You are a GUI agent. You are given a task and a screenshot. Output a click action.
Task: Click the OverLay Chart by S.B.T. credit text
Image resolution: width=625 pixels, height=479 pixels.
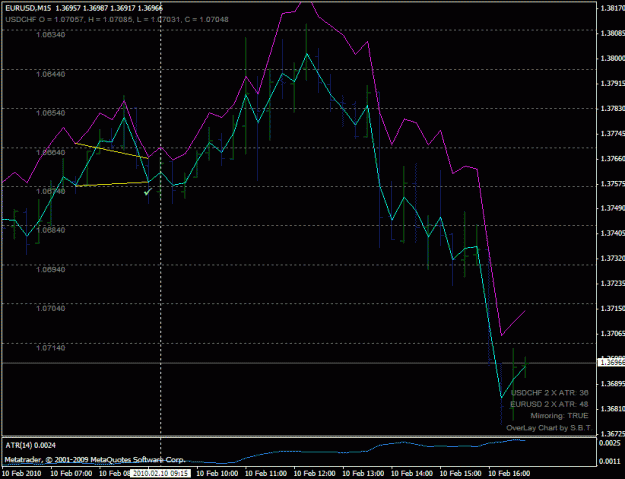pos(549,428)
